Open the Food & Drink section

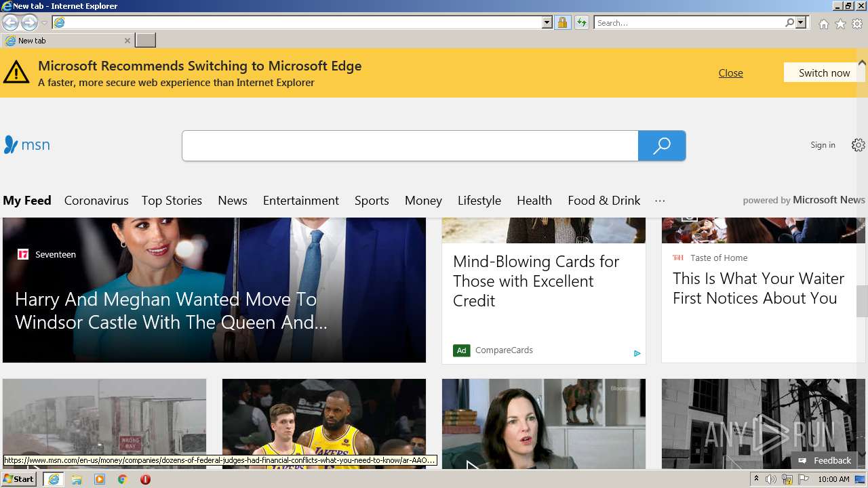coord(604,201)
